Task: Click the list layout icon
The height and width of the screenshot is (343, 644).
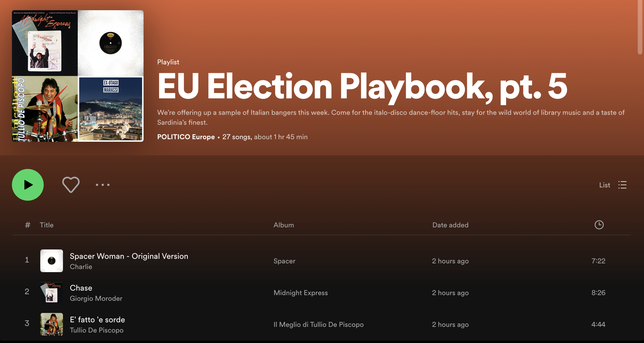Action: (x=622, y=185)
